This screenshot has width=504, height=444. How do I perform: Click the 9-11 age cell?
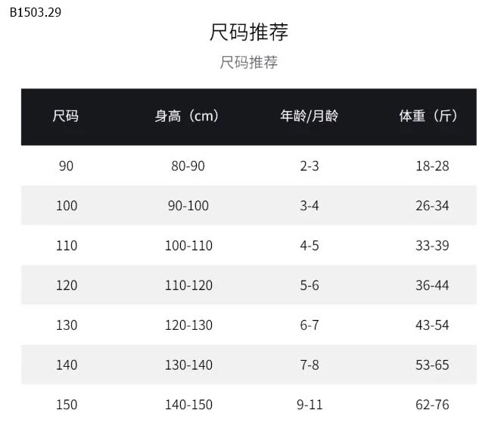(310, 405)
